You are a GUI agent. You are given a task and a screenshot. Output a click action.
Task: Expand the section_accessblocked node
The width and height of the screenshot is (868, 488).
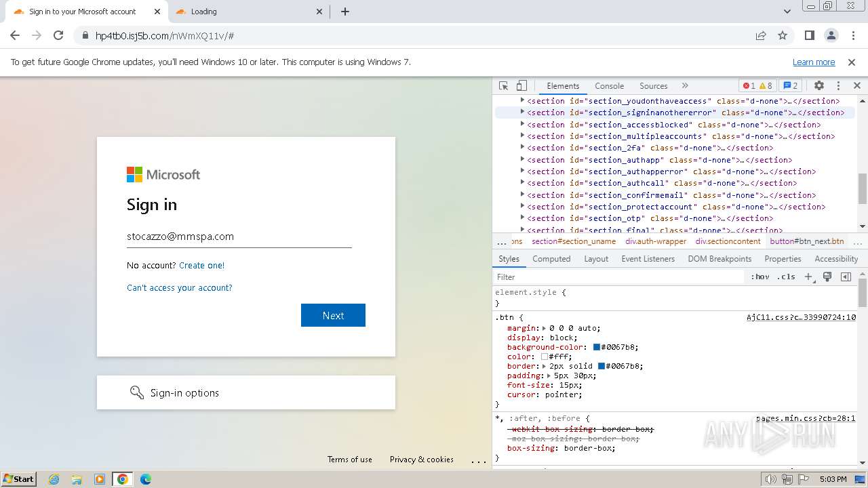click(x=522, y=124)
